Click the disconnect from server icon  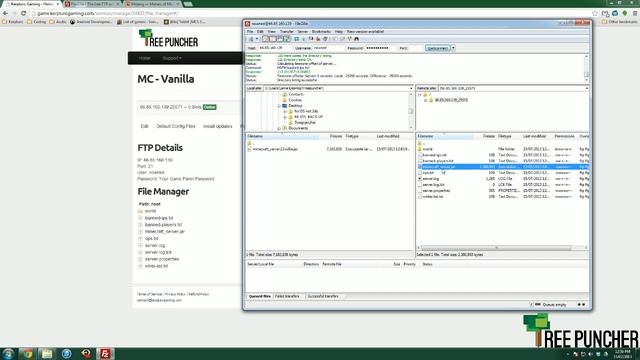(x=318, y=39)
